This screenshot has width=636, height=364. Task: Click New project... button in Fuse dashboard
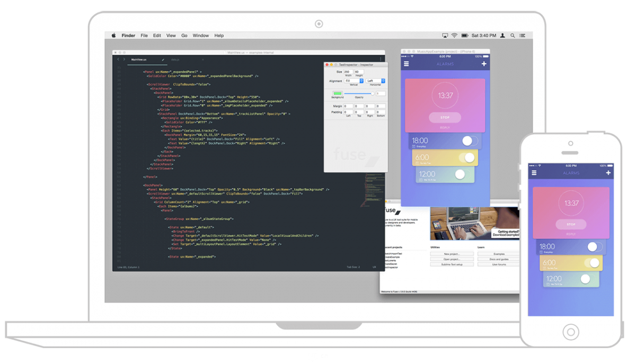click(452, 254)
